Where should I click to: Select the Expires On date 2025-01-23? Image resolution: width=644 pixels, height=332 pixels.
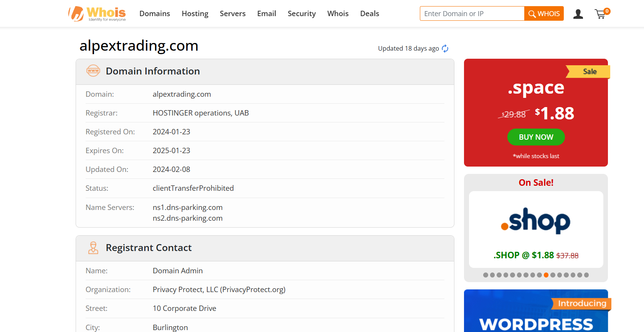click(x=172, y=150)
